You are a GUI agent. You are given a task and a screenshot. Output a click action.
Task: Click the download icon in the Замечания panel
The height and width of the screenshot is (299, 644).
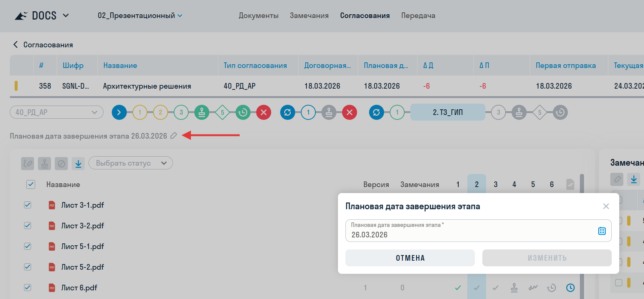634,179
